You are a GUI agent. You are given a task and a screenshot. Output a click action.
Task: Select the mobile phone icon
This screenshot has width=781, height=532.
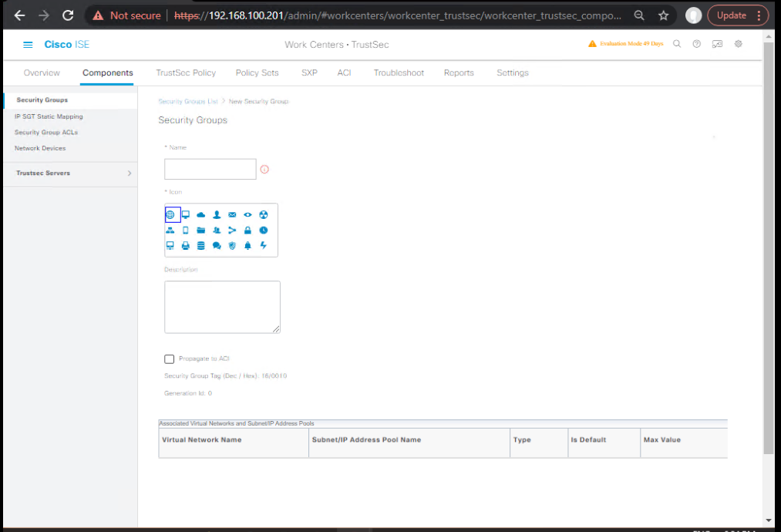pos(186,230)
